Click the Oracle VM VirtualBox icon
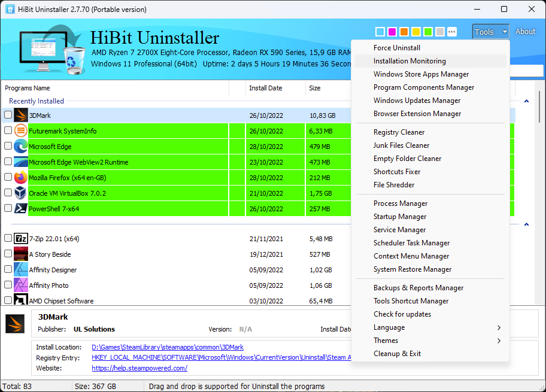The width and height of the screenshot is (546, 392). (x=20, y=193)
